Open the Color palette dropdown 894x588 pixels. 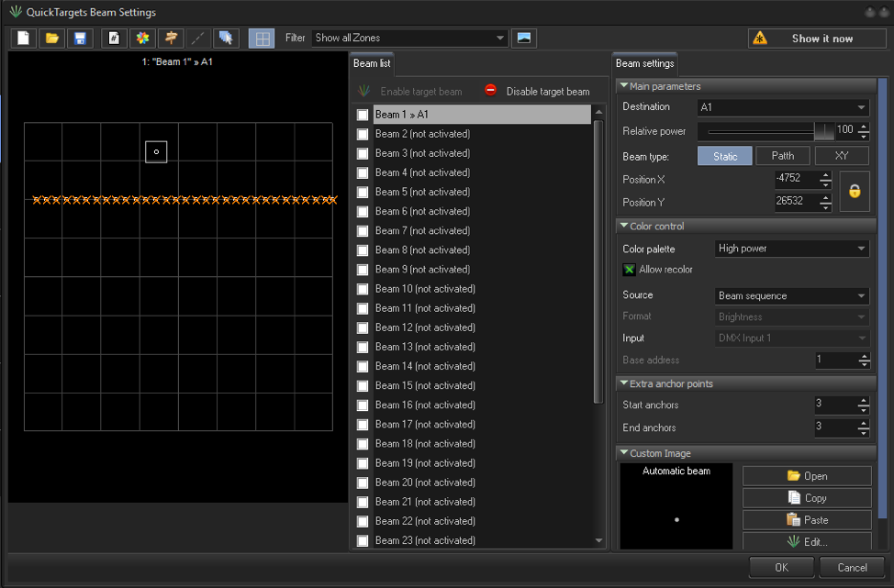pos(791,249)
